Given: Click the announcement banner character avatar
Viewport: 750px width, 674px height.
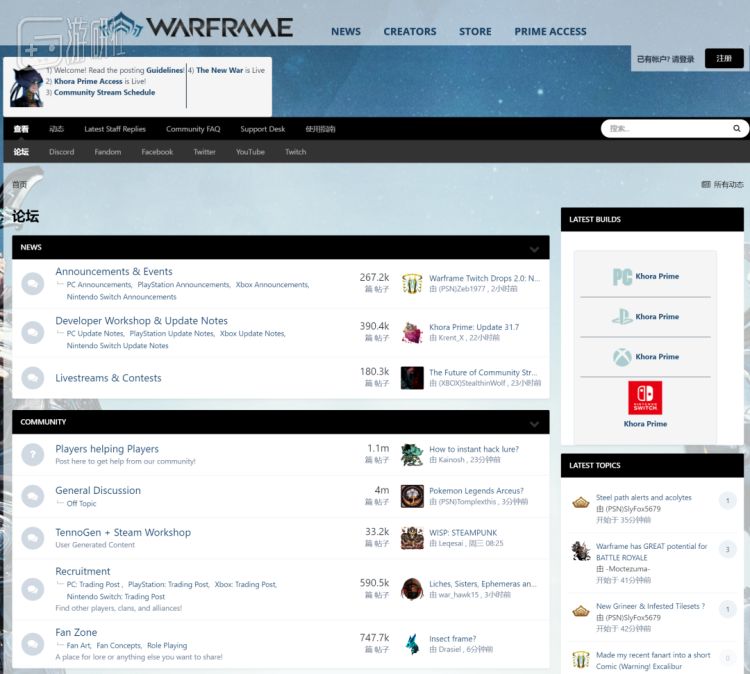Looking at the screenshot, I should (27, 86).
